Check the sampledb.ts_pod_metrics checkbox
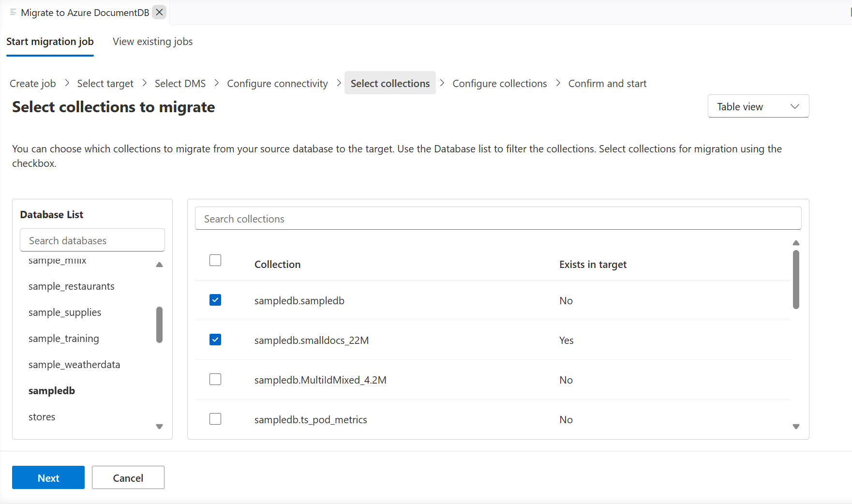This screenshot has height=504, width=852. [215, 419]
